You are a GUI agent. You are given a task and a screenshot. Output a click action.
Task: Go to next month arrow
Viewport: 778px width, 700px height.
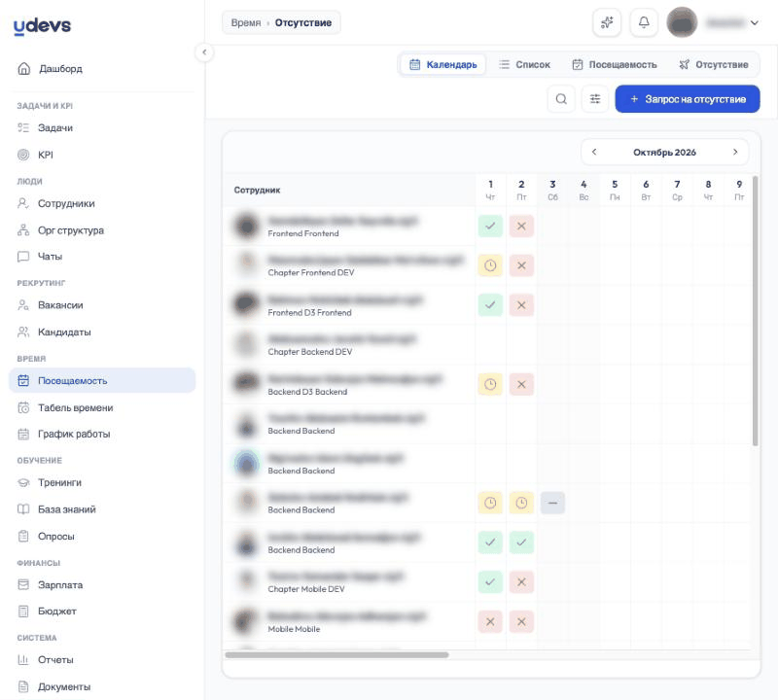point(735,152)
